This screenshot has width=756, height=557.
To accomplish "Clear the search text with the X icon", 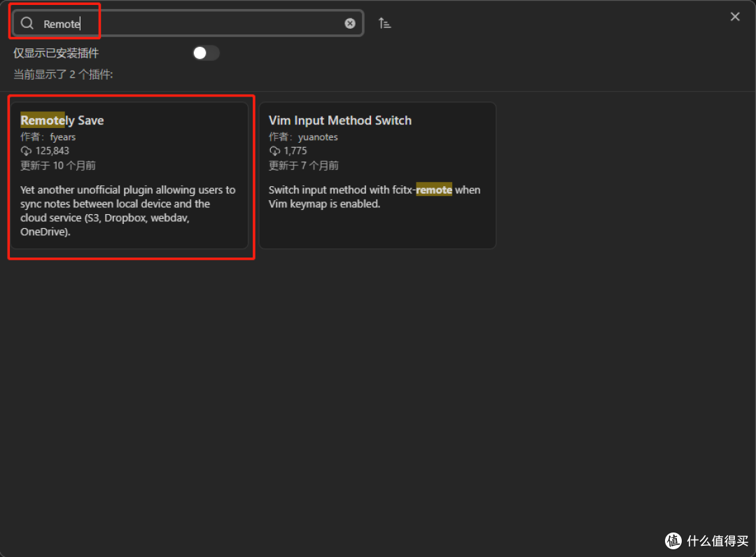I will (x=350, y=24).
